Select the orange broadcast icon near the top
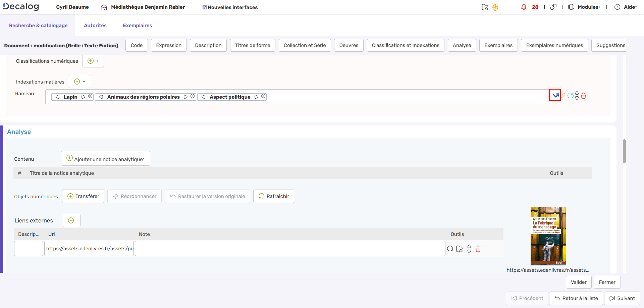The height and width of the screenshot is (308, 644). coord(495,7)
